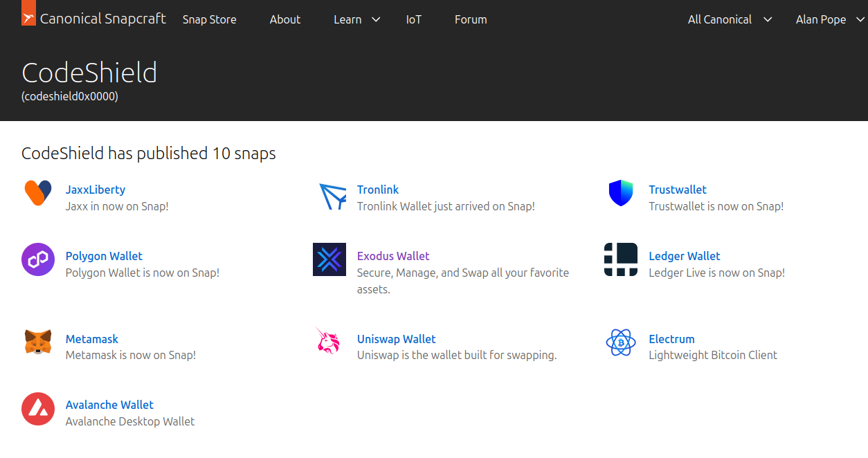Click the purple Polygon Wallet icon
The height and width of the screenshot is (458, 868).
[38, 259]
